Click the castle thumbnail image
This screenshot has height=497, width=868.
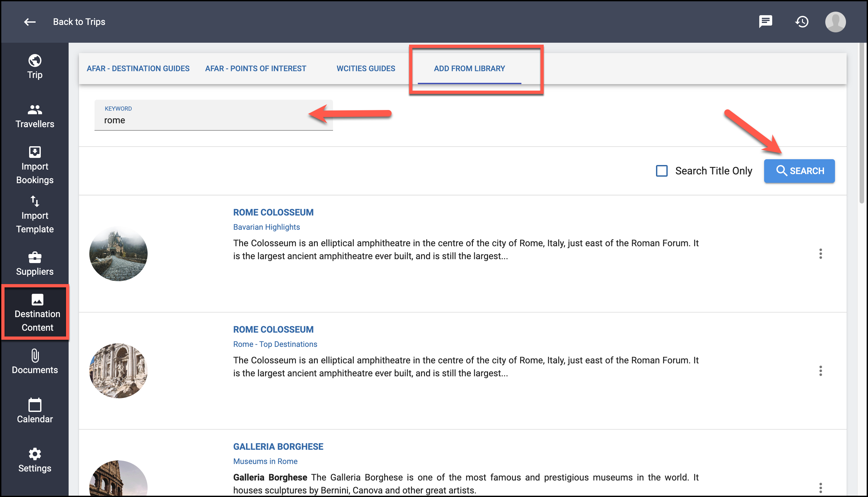pyautogui.click(x=118, y=254)
